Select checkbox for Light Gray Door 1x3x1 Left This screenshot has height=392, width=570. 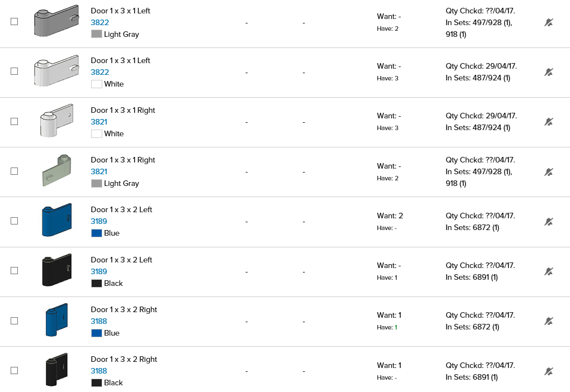pyautogui.click(x=15, y=21)
